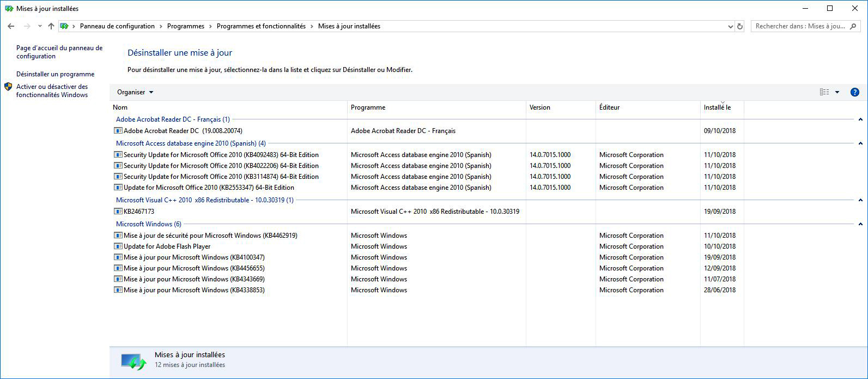Click icon of Adobe Acrobat Reader DC (19.008.20074)
The height and width of the screenshot is (379, 868).
coord(118,131)
